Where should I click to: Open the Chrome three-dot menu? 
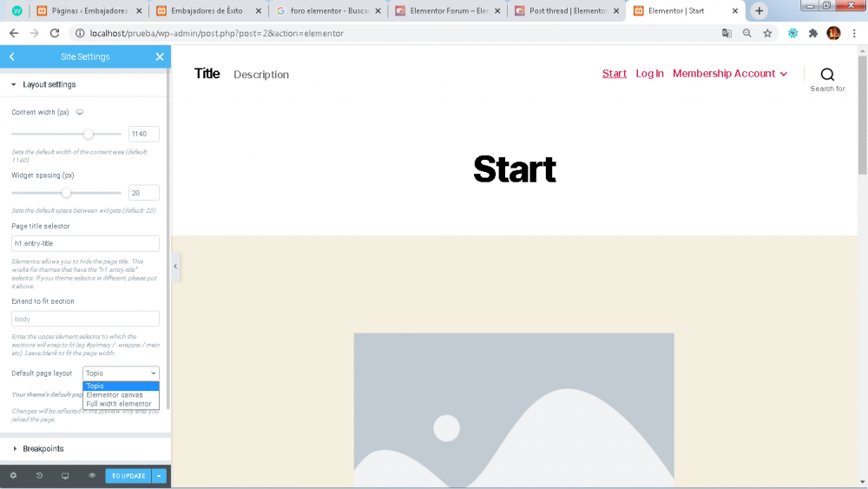(854, 33)
